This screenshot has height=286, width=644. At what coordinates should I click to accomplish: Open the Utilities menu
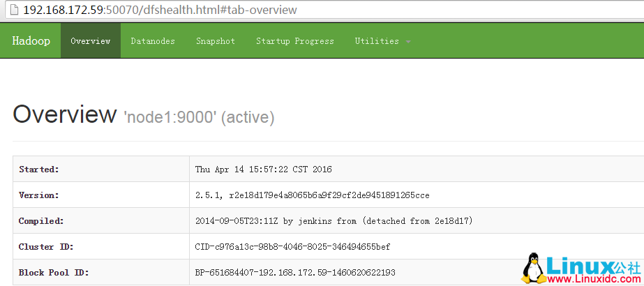(382, 41)
